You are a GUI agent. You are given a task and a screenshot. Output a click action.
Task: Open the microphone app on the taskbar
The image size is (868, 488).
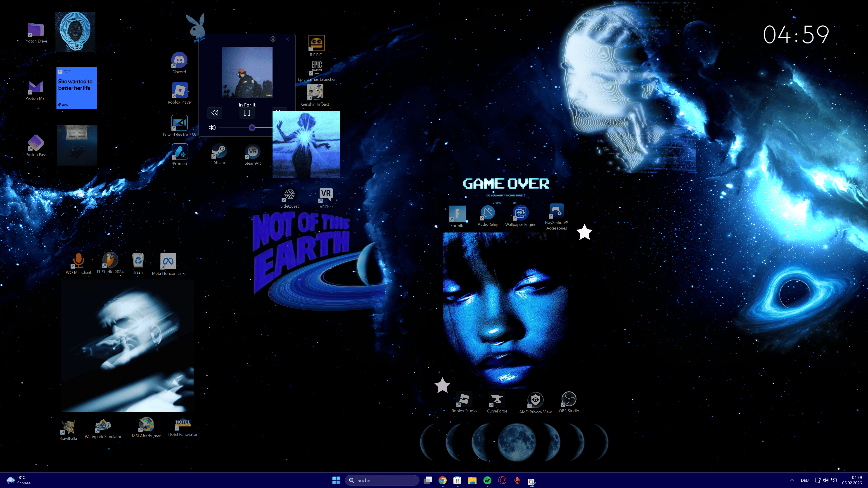[x=517, y=480]
